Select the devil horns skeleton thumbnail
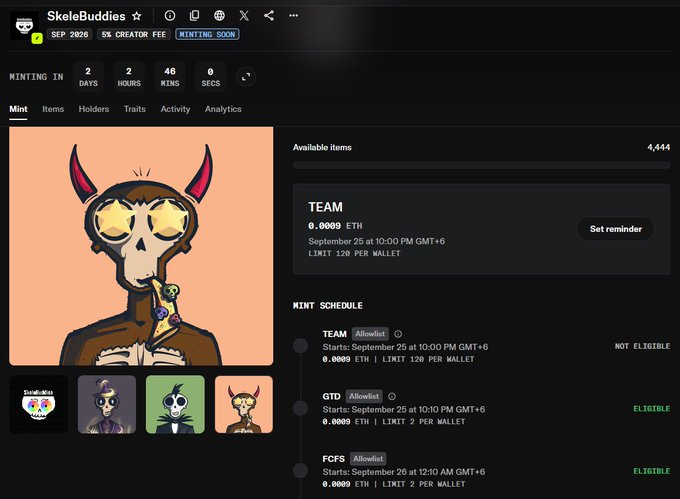 [x=244, y=404]
